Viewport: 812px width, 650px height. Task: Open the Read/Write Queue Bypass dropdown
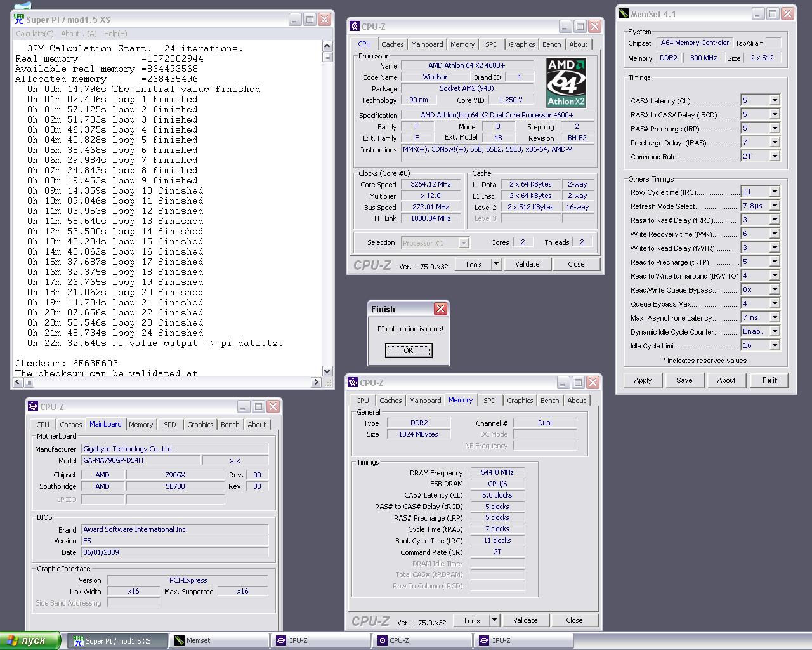point(775,289)
